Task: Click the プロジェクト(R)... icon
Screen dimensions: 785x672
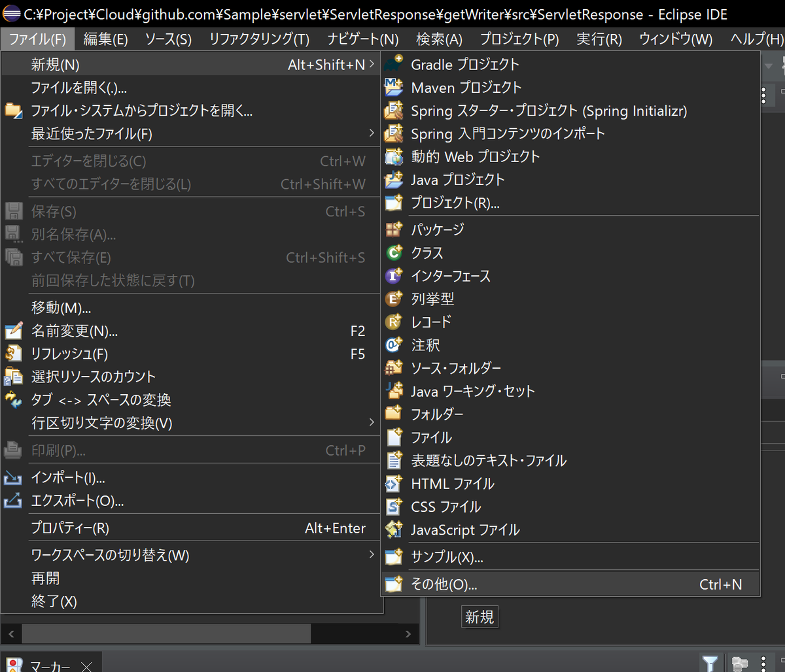Action: click(394, 203)
